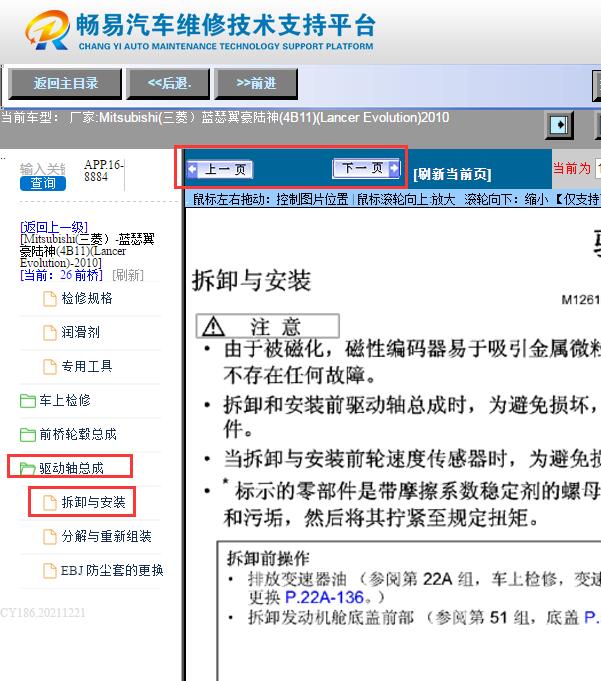Viewport: 601px width, 681px height.
Task: Click the 查询 search button
Action: coord(43,183)
